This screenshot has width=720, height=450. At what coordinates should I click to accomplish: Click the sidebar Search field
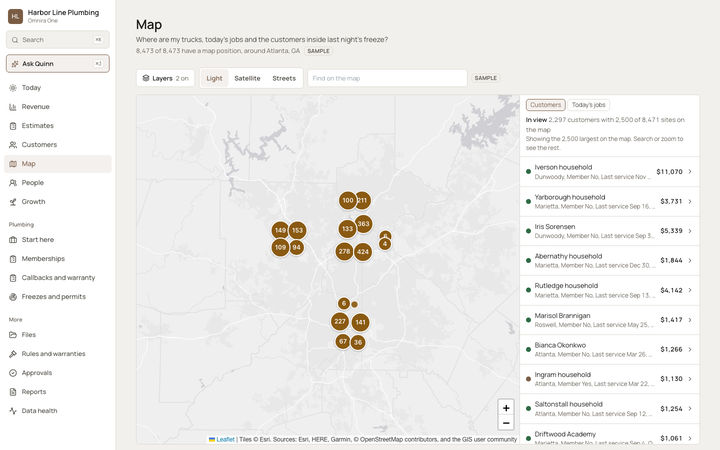coord(58,40)
